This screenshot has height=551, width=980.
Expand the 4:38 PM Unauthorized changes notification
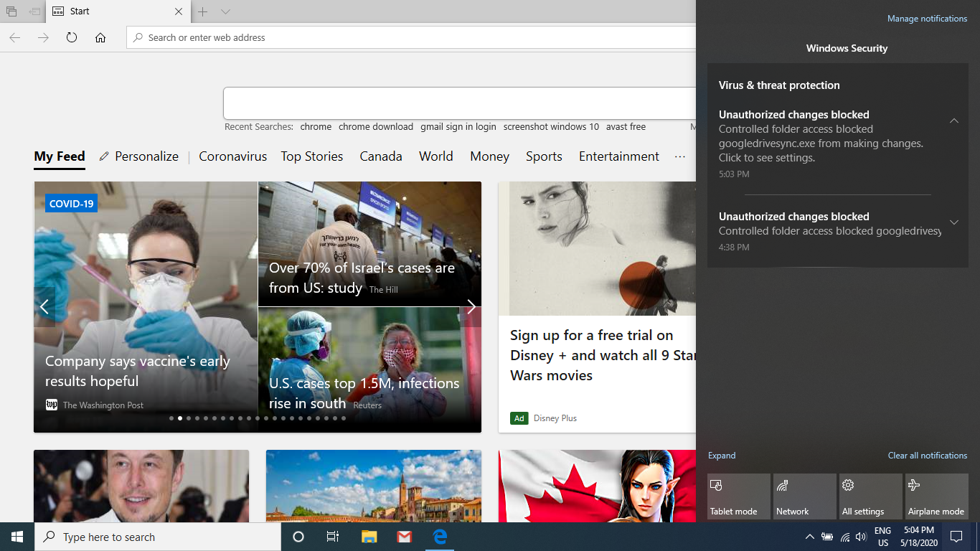tap(954, 222)
